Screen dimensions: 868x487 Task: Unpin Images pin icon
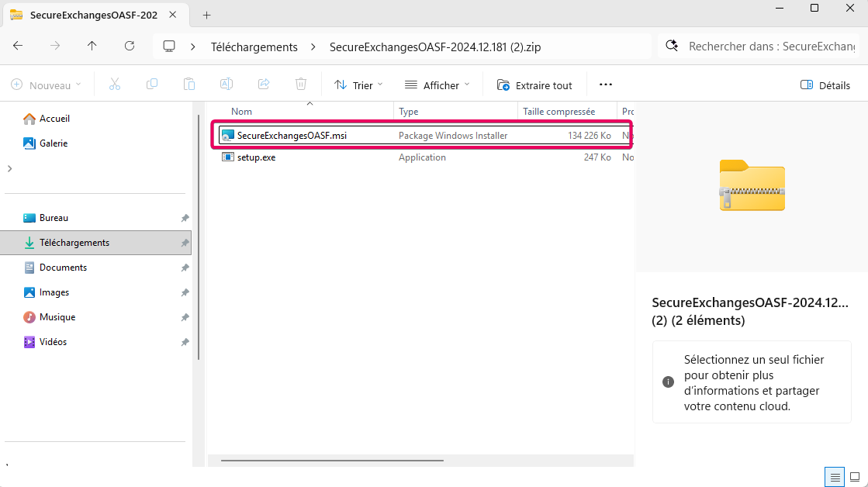pos(185,293)
